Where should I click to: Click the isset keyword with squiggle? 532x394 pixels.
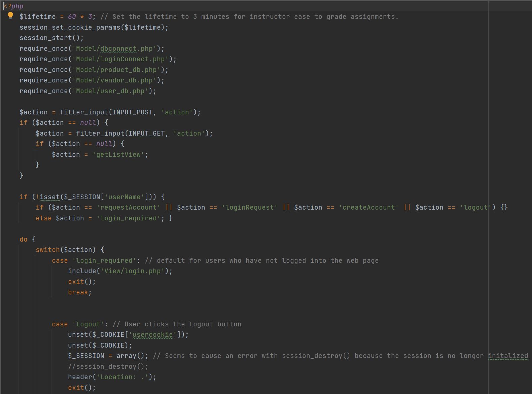pos(49,197)
